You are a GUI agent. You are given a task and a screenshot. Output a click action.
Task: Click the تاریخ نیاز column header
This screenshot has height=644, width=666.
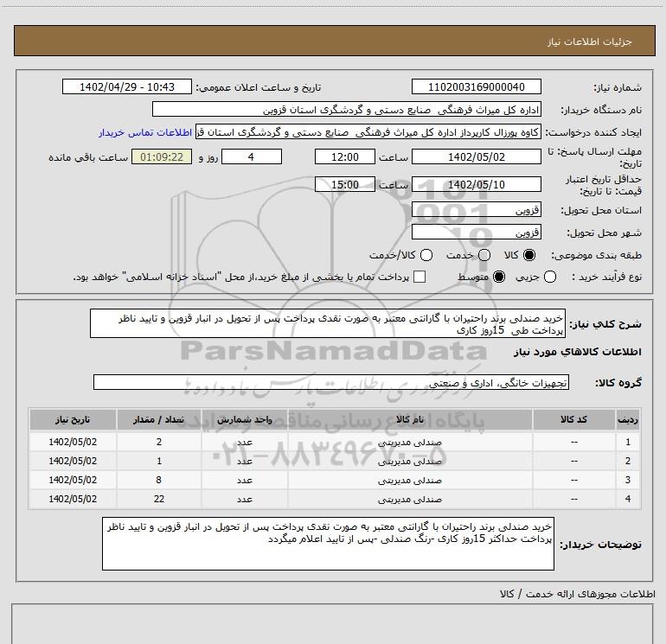click(73, 419)
